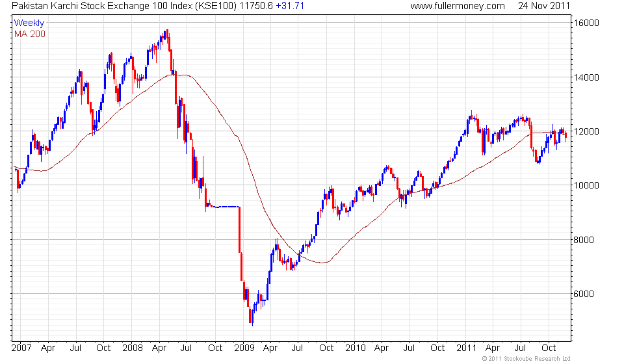Select the index value 11750.6
The height and width of the screenshot is (364, 624).
pos(256,6)
